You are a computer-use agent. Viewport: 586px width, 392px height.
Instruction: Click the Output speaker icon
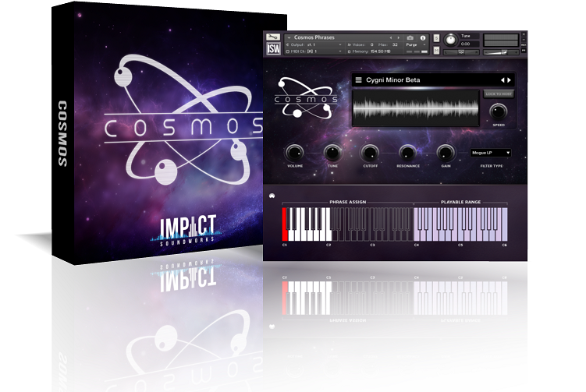coord(287,44)
